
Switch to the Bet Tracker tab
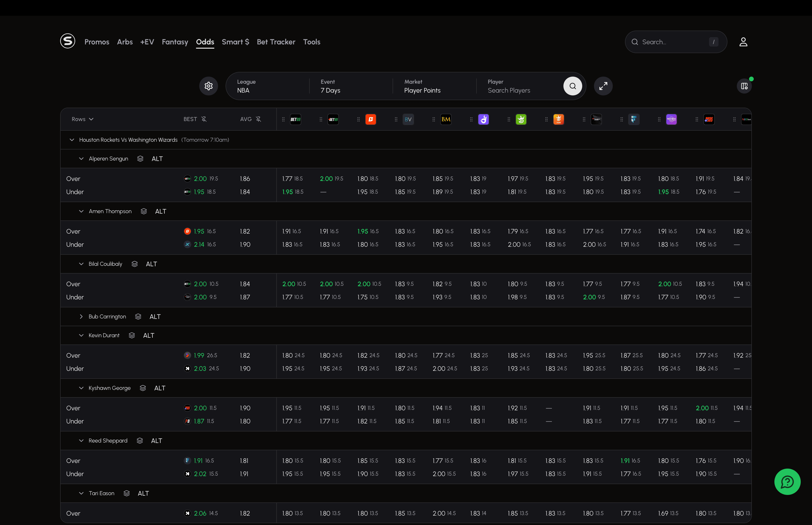(276, 42)
